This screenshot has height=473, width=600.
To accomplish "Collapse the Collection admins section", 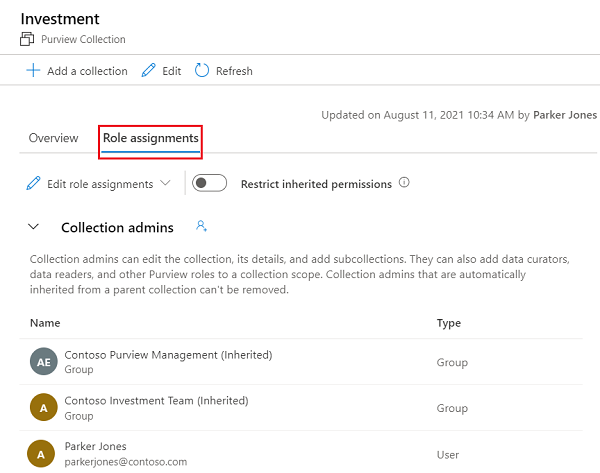I will click(34, 228).
